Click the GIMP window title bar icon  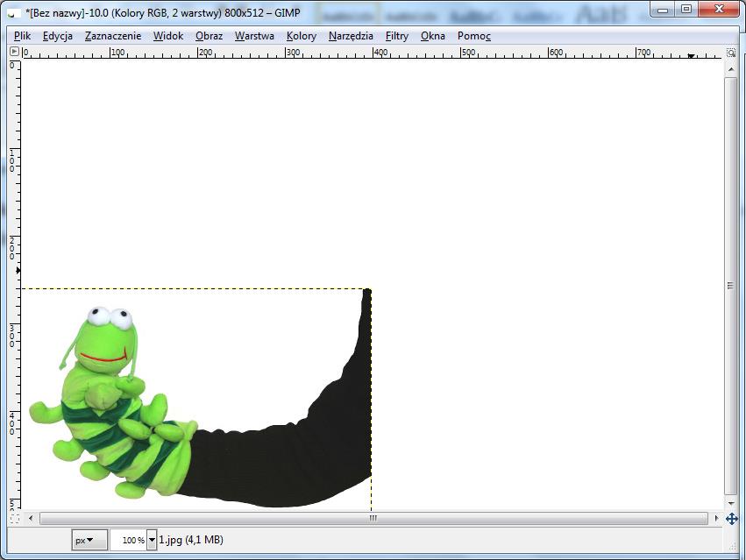coord(12,13)
